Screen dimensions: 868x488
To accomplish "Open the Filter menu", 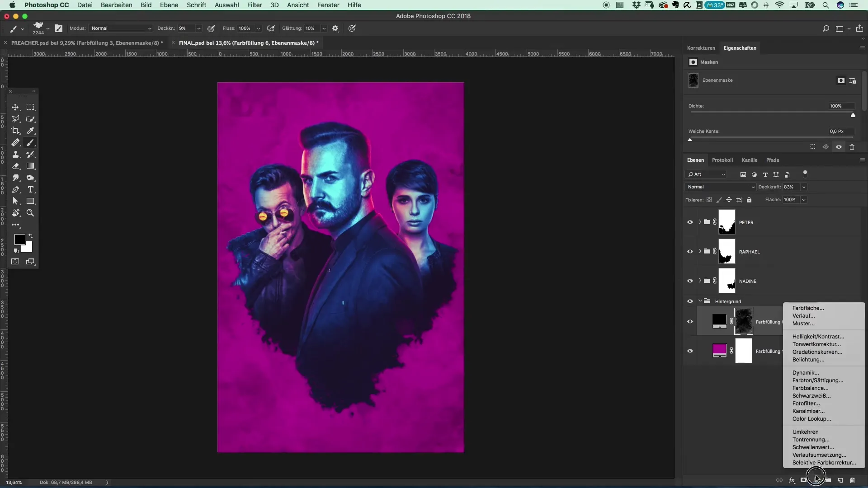I will pyautogui.click(x=255, y=5).
